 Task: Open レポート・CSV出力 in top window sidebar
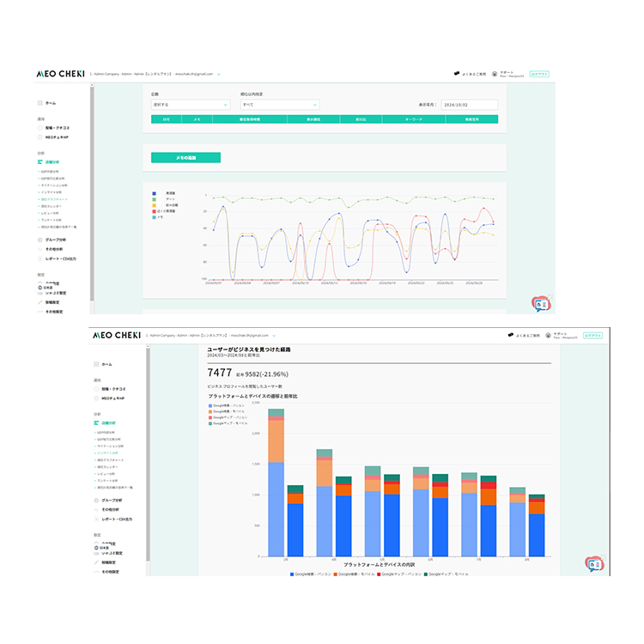coord(60,258)
